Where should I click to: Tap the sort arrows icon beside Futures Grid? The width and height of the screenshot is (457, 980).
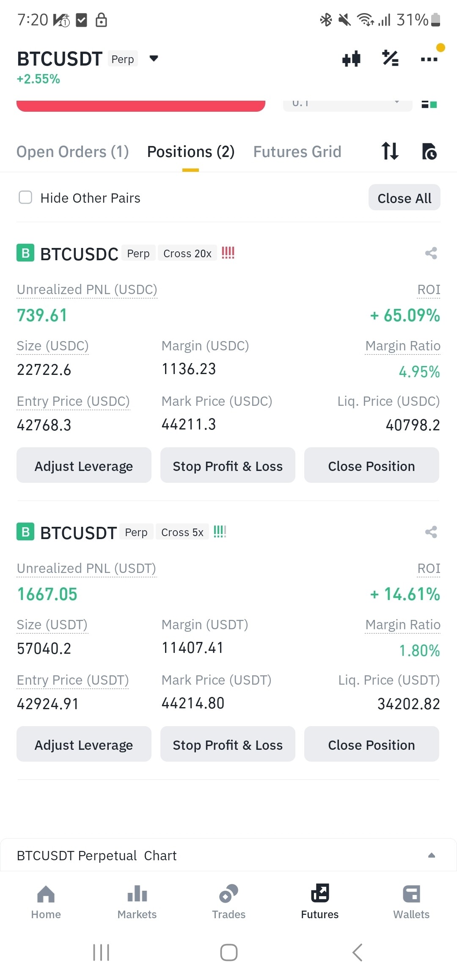[x=390, y=151]
